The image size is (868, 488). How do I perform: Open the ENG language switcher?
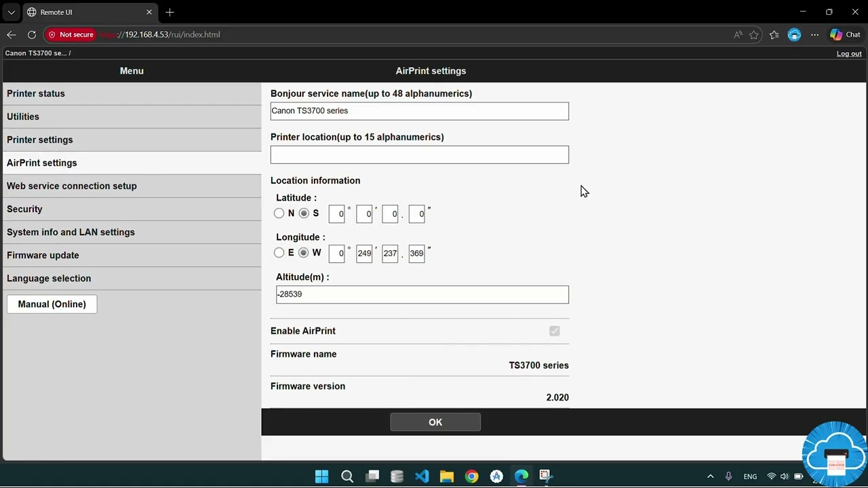coord(750,476)
